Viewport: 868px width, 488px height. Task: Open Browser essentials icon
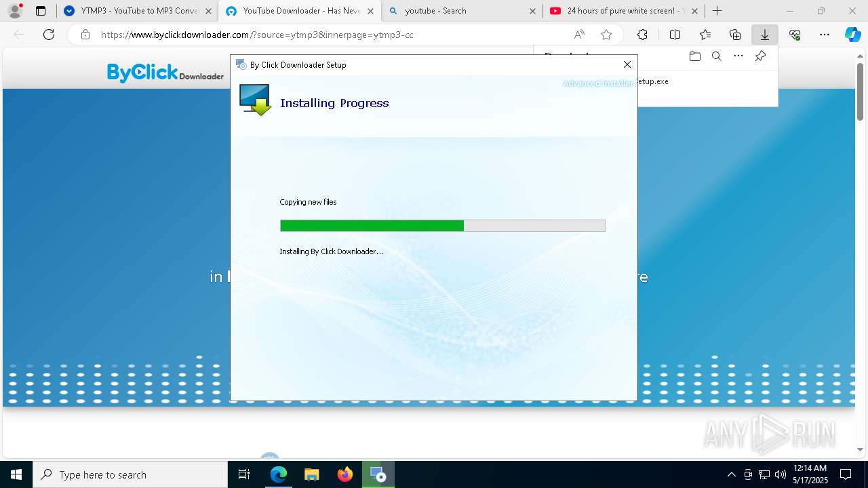[795, 35]
